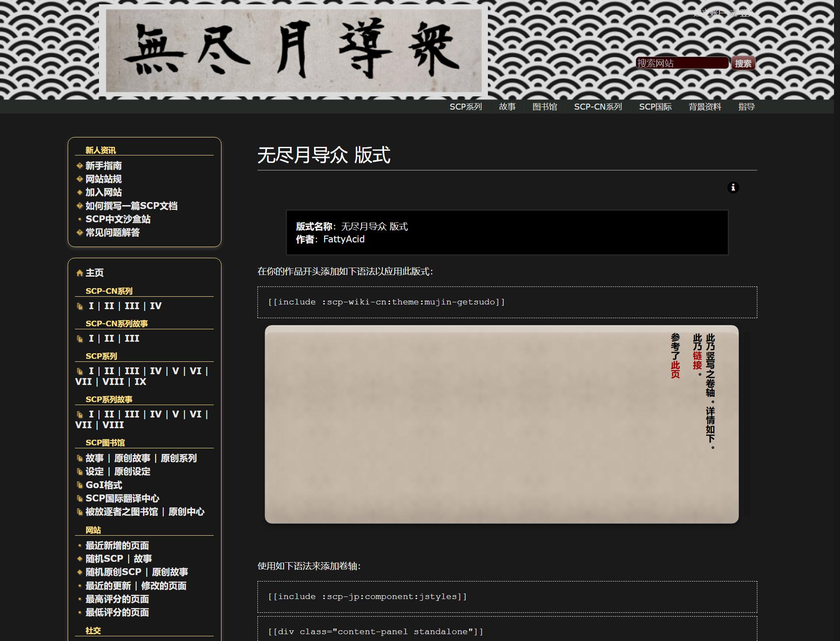Screen dimensions: 840x641
Task: Click the diamond icon beside 加入网站
Action: point(79,193)
